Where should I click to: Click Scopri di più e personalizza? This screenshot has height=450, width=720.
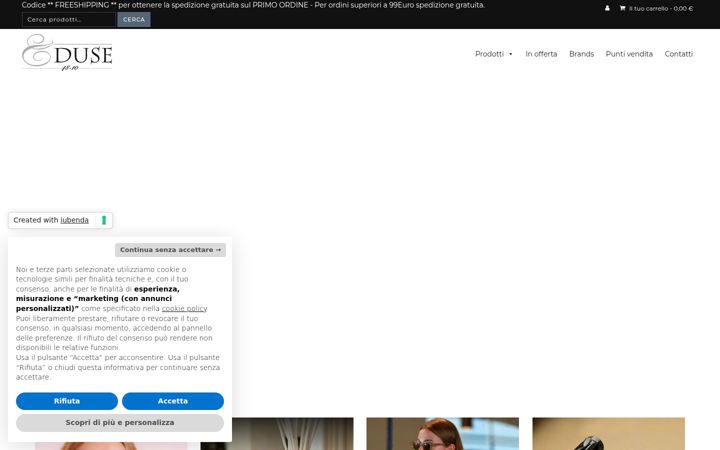120,422
